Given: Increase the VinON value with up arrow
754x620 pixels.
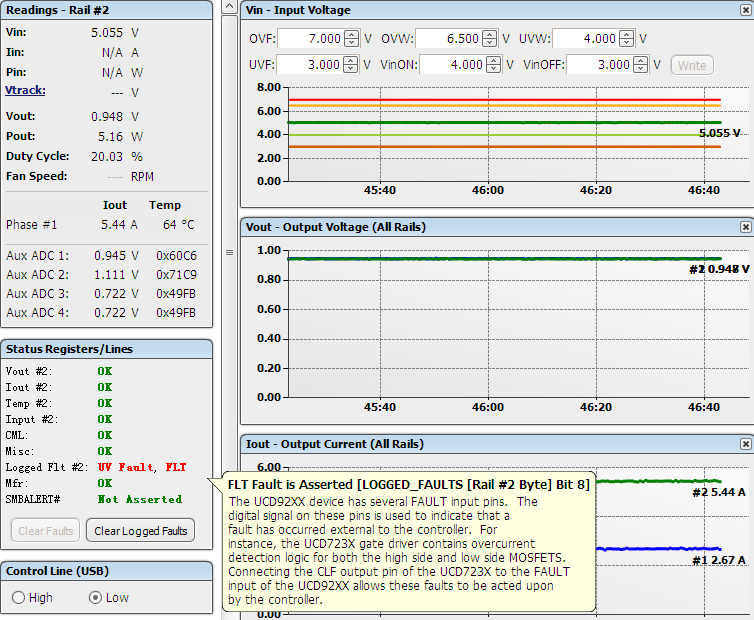Looking at the screenshot, I should point(493,61).
